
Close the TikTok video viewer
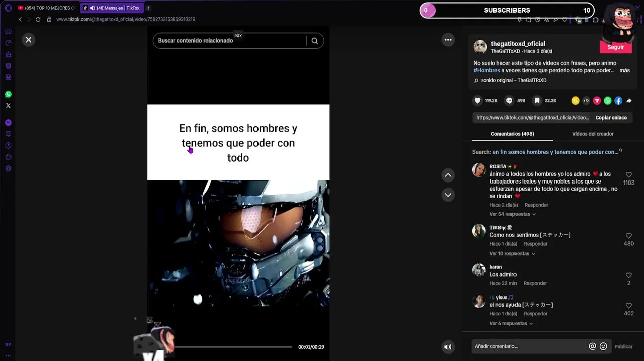click(x=29, y=40)
